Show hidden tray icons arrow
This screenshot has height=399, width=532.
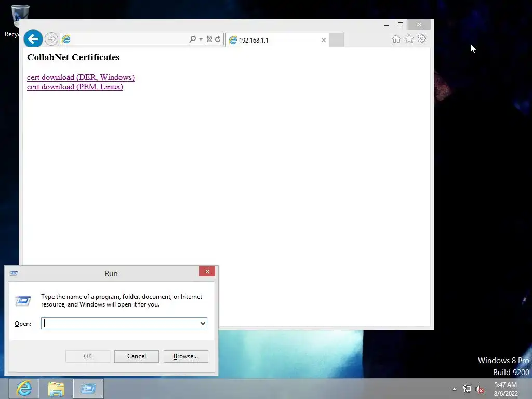coord(454,389)
